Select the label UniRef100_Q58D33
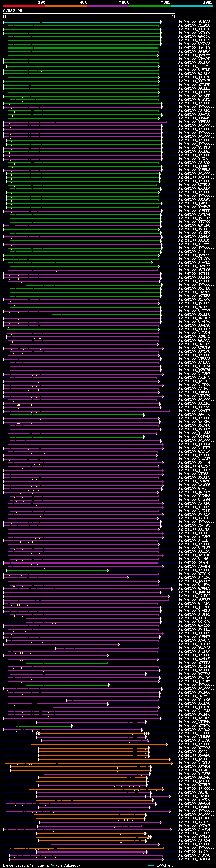 (194, 122)
